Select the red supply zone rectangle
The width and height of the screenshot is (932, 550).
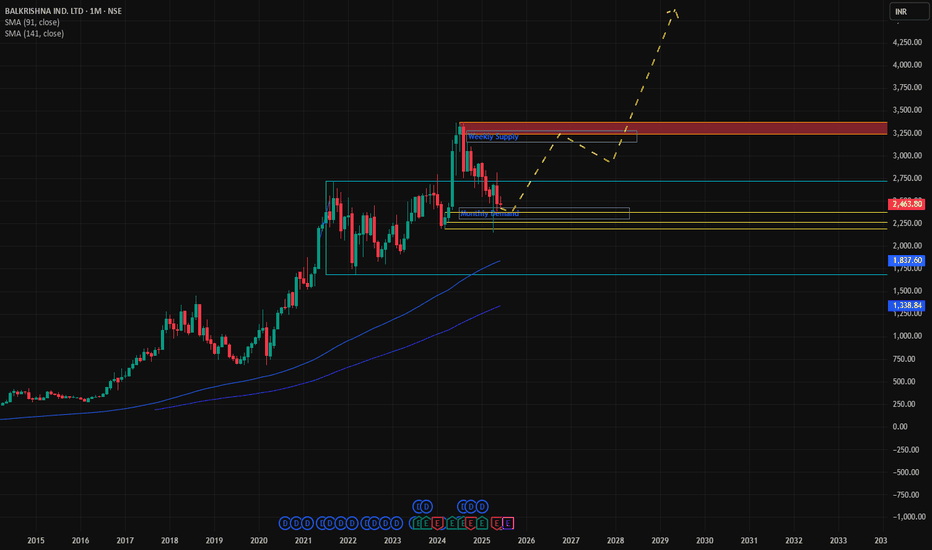(x=673, y=128)
